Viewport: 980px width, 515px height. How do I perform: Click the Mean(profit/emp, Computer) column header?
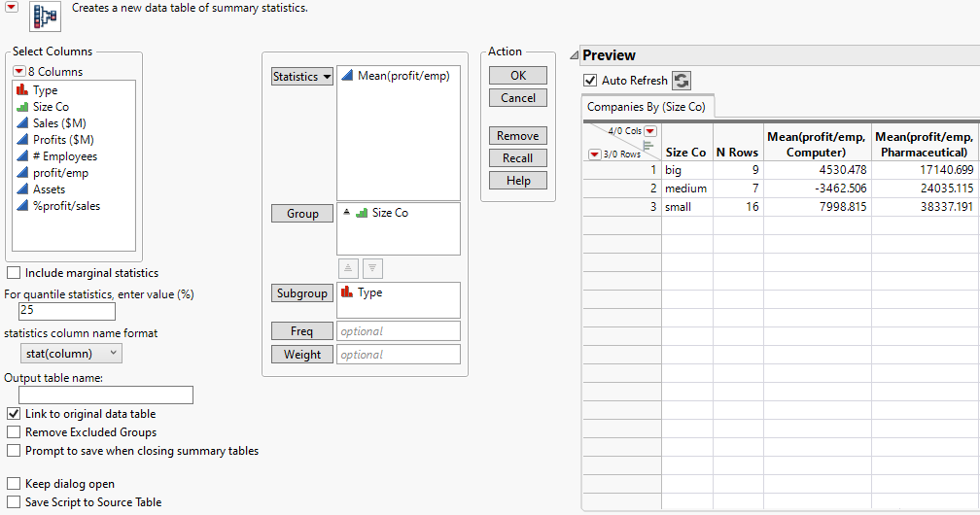click(x=817, y=144)
